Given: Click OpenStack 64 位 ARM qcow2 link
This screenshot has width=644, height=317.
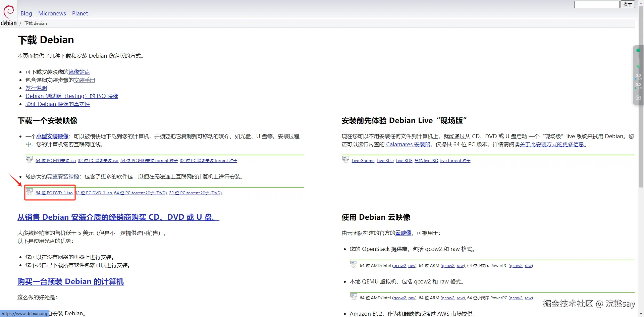Looking at the screenshot, I should [x=448, y=266].
